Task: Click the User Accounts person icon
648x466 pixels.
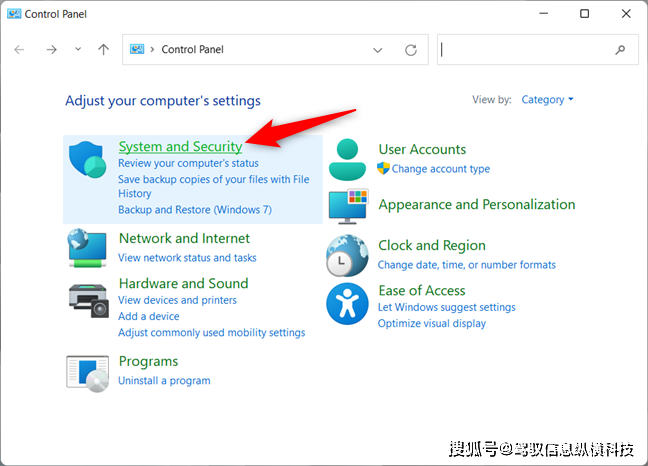Action: pos(347,160)
